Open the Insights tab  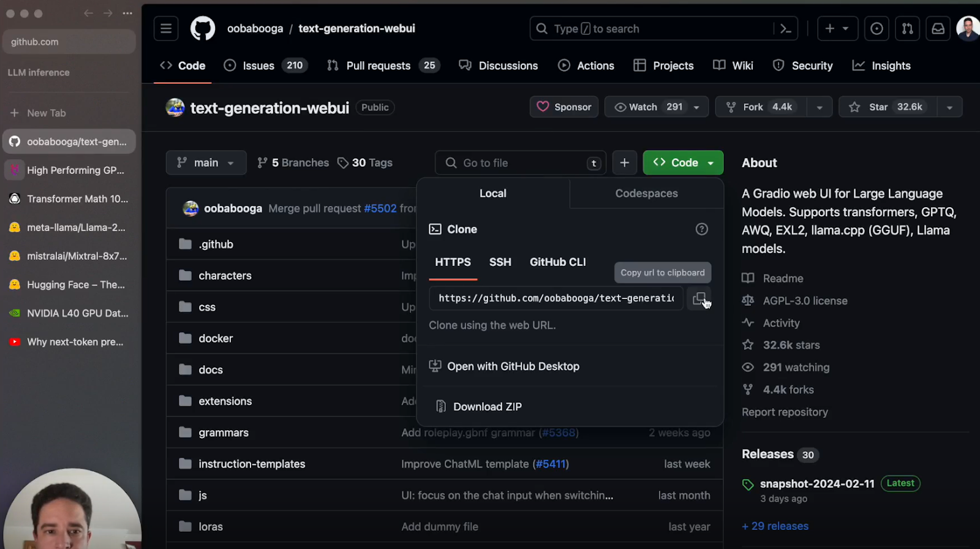click(x=881, y=66)
